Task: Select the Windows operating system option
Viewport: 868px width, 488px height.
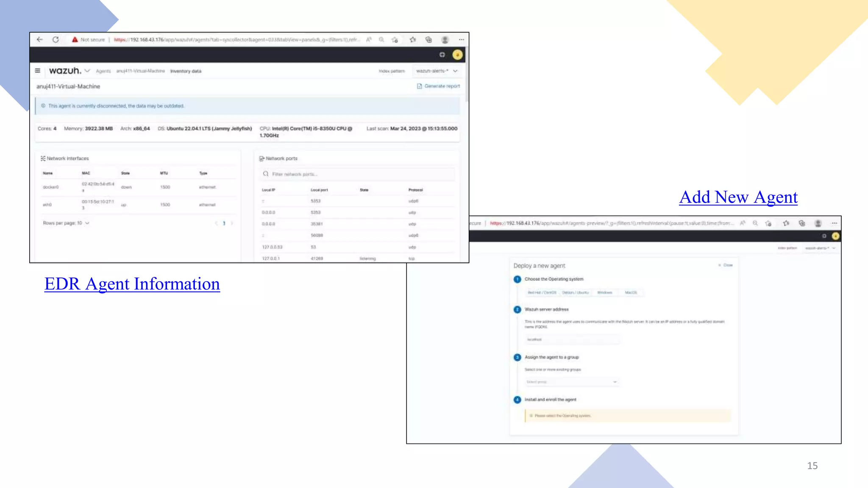Action: [604, 292]
